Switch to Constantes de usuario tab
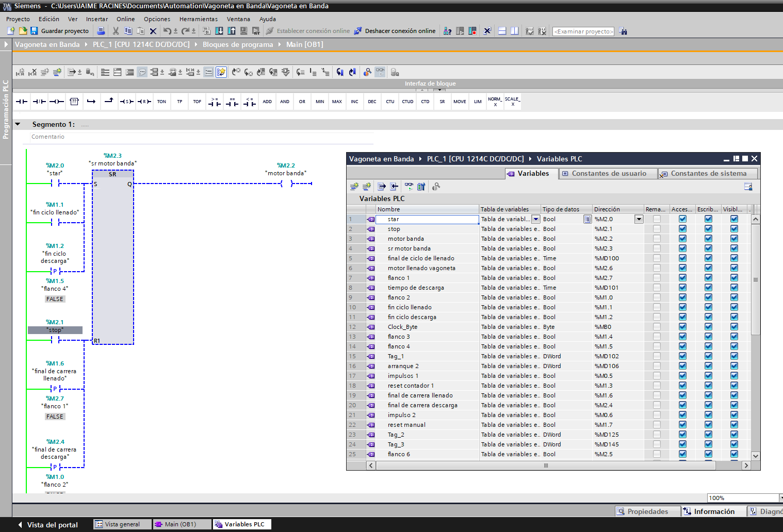 point(608,174)
